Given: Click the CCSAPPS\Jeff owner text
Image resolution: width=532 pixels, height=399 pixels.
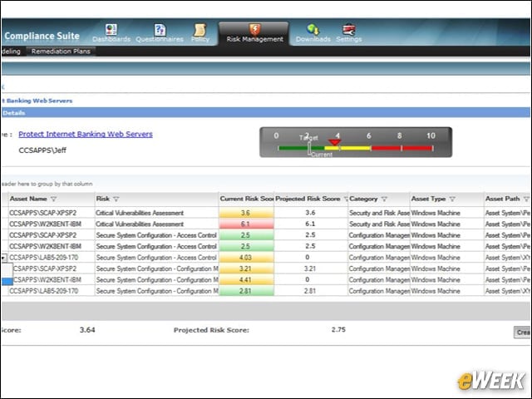Looking at the screenshot, I should [42, 150].
